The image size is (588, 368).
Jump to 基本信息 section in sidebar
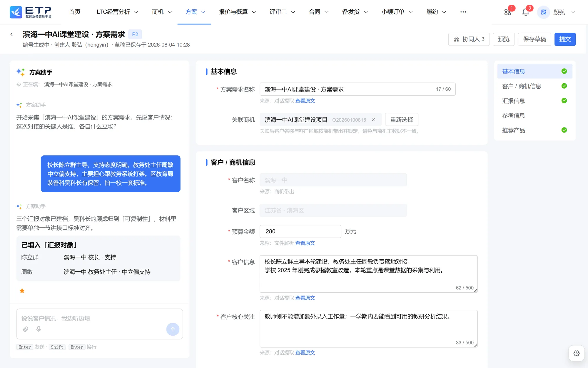click(534, 71)
